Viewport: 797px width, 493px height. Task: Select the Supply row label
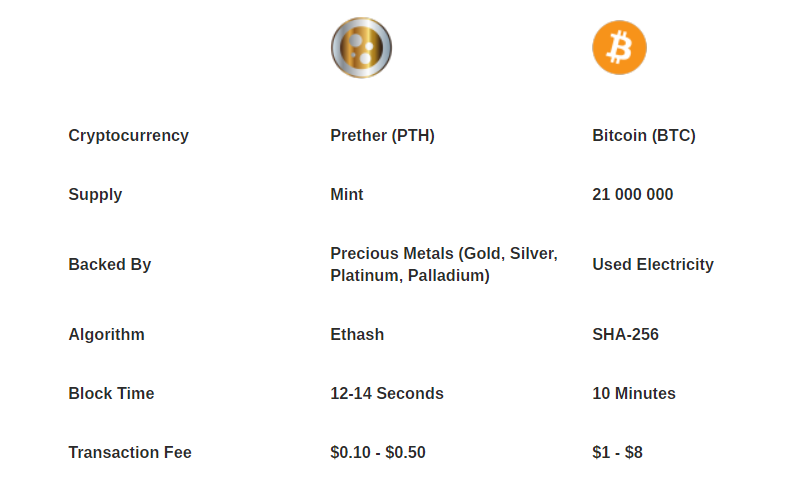95,195
